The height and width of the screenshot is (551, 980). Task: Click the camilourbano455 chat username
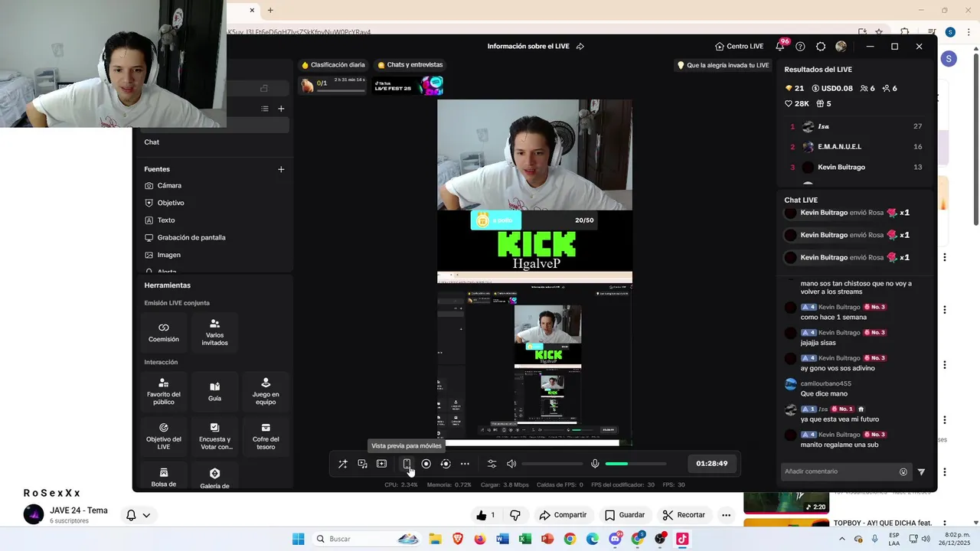825,383
